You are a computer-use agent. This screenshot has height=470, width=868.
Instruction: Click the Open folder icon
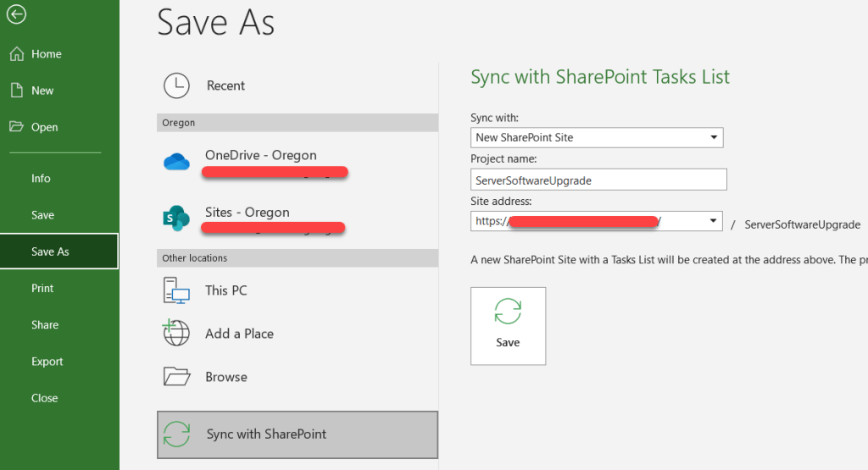[16, 127]
